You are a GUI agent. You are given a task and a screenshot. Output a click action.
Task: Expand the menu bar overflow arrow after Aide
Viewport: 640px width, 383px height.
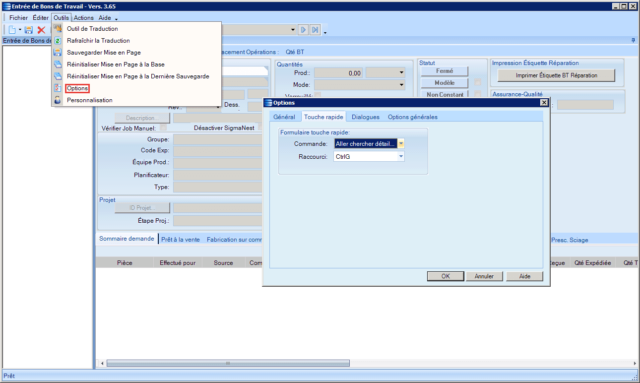coord(116,19)
